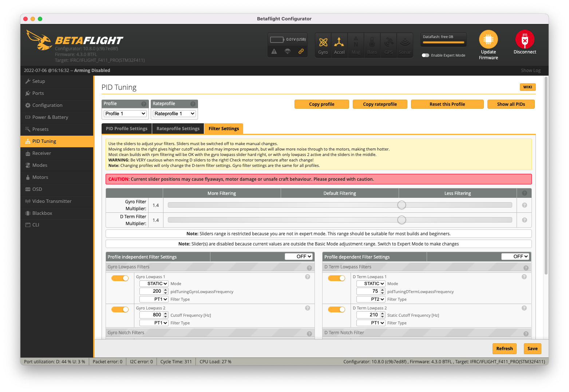The width and height of the screenshot is (569, 392).
Task: Toggle Gyro Lowpass 2 switch
Action: point(120,309)
